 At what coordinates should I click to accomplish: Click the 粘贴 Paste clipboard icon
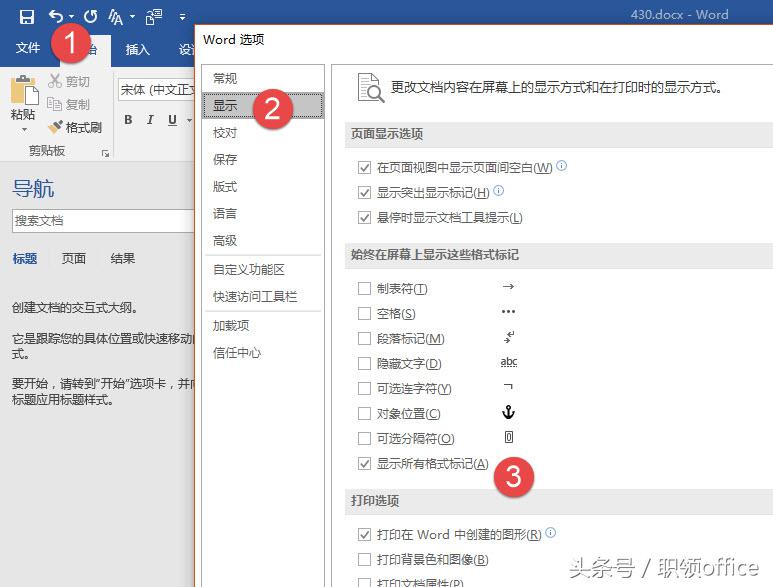24,90
